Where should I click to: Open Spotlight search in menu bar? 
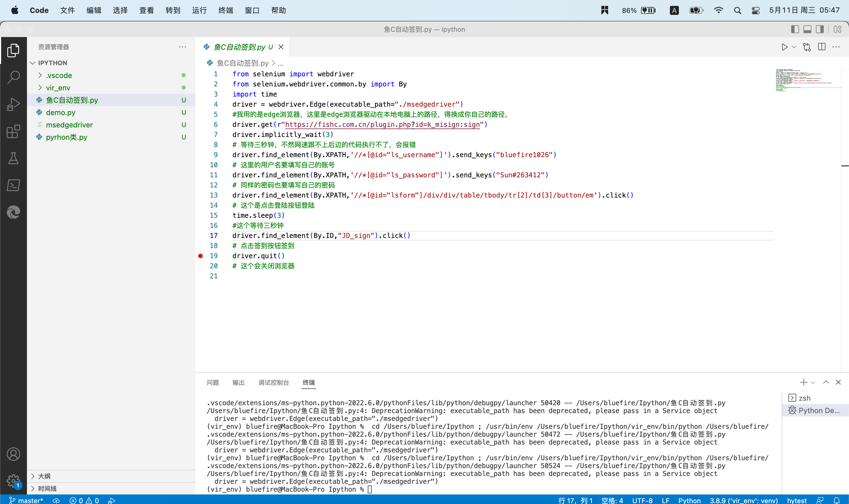[x=737, y=11]
